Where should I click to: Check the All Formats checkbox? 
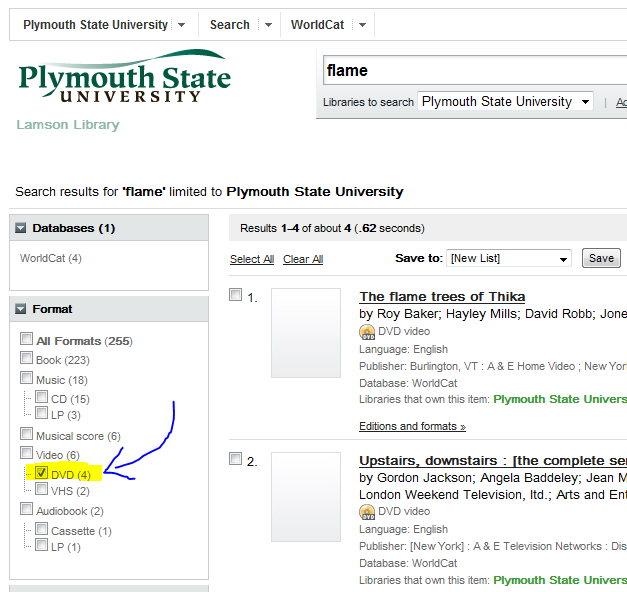click(x=26, y=338)
